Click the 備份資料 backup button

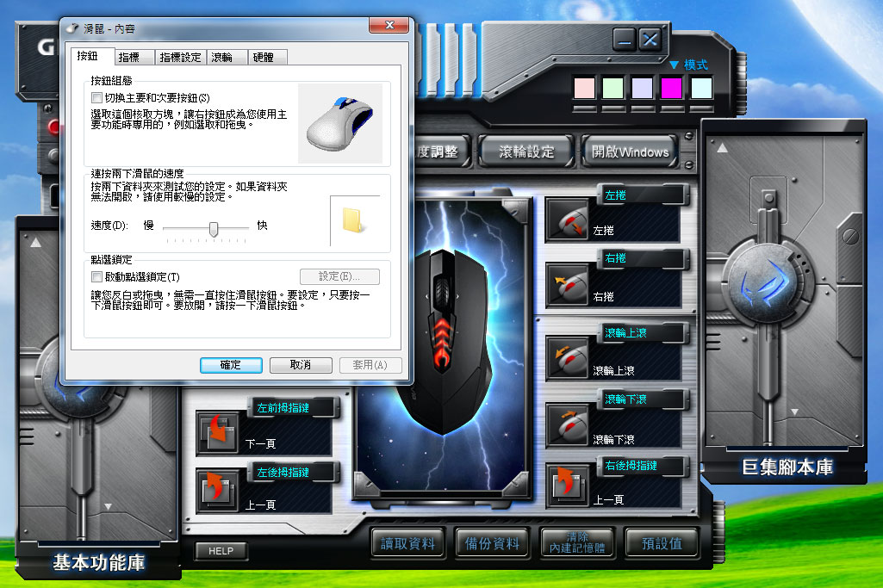(x=492, y=543)
